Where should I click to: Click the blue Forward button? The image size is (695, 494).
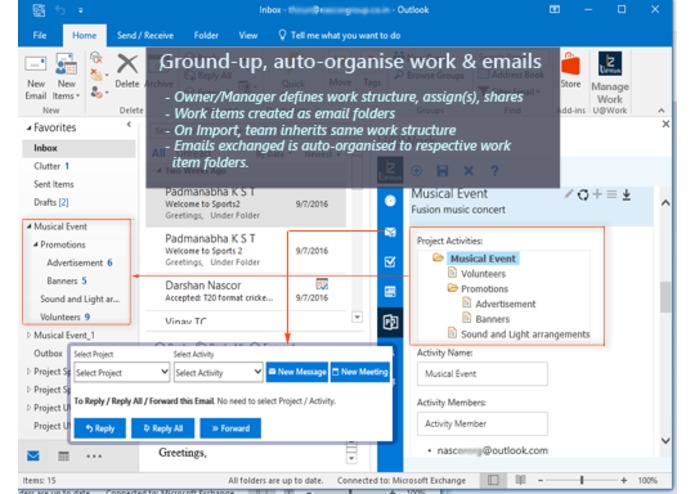[230, 428]
